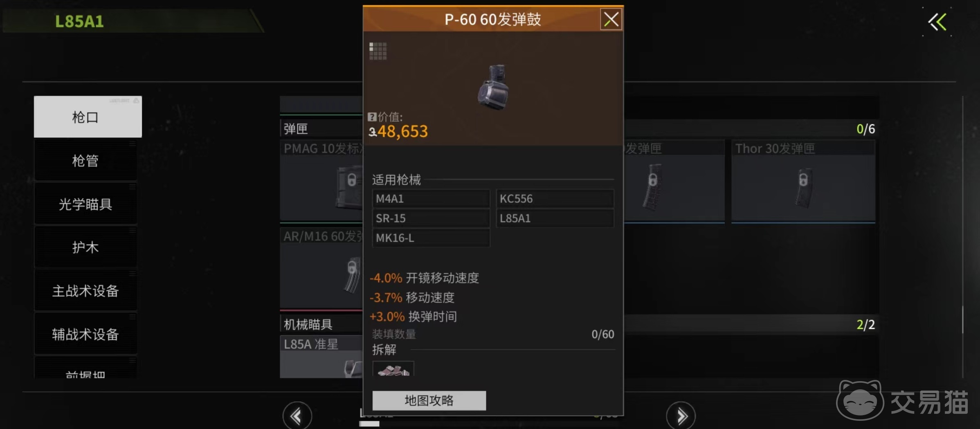Image resolution: width=980 pixels, height=429 pixels.
Task: Select the 主战术设备 category
Action: pyautogui.click(x=85, y=291)
